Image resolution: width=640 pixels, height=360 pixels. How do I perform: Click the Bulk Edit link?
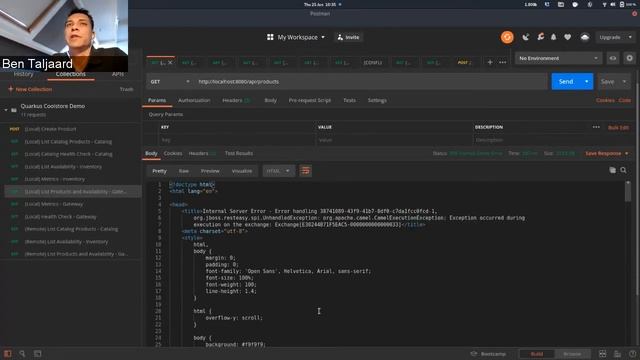click(618, 128)
